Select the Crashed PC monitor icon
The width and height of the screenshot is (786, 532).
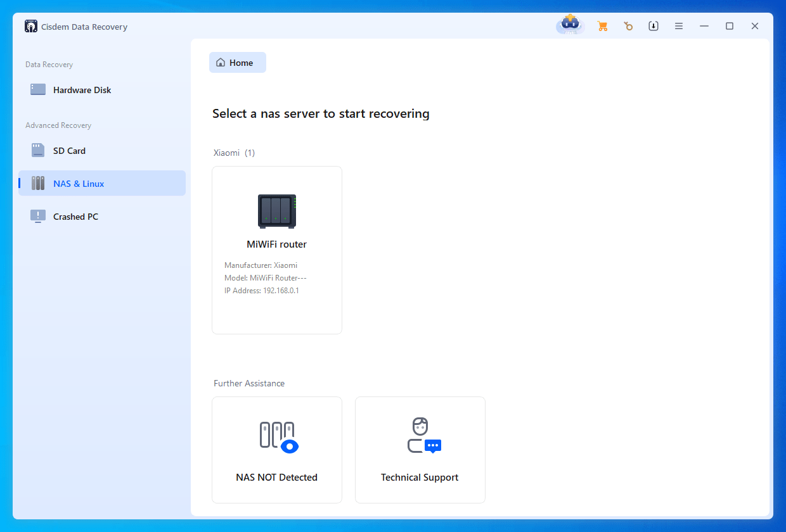[38, 217]
